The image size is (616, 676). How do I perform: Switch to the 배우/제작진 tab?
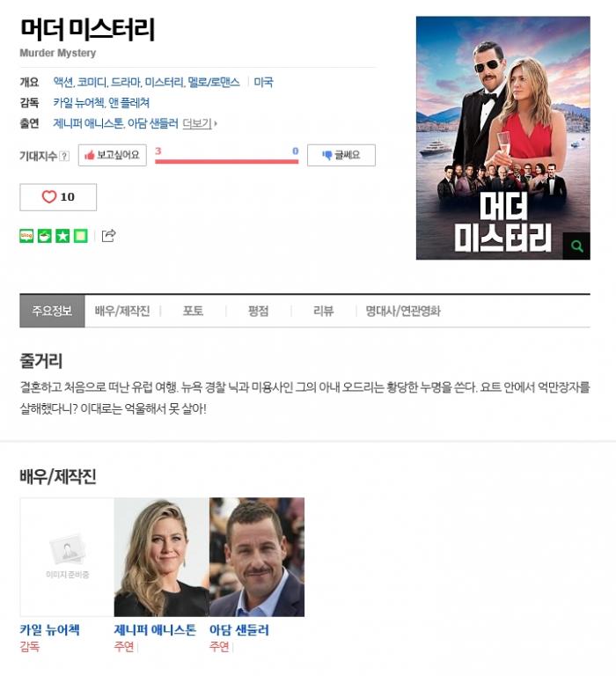(x=122, y=311)
